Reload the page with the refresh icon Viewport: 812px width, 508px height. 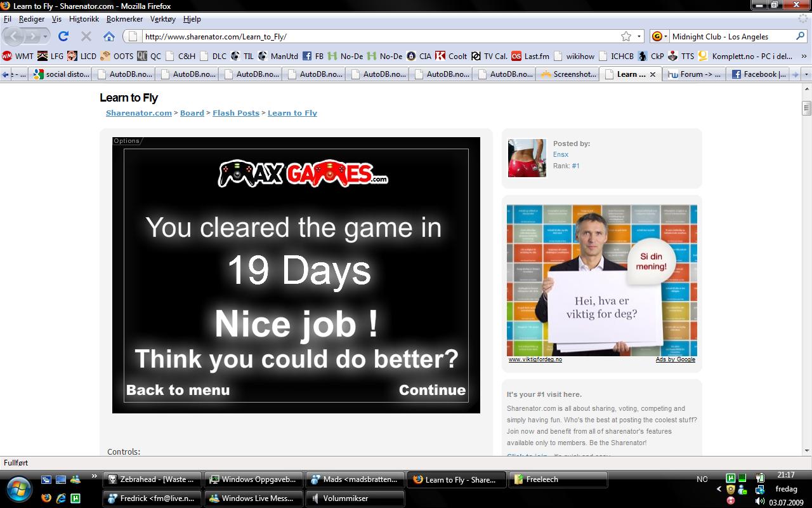pyautogui.click(x=63, y=36)
